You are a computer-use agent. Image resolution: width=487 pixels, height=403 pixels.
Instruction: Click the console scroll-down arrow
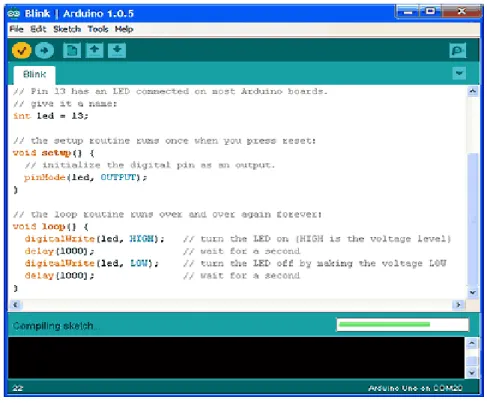(x=472, y=373)
